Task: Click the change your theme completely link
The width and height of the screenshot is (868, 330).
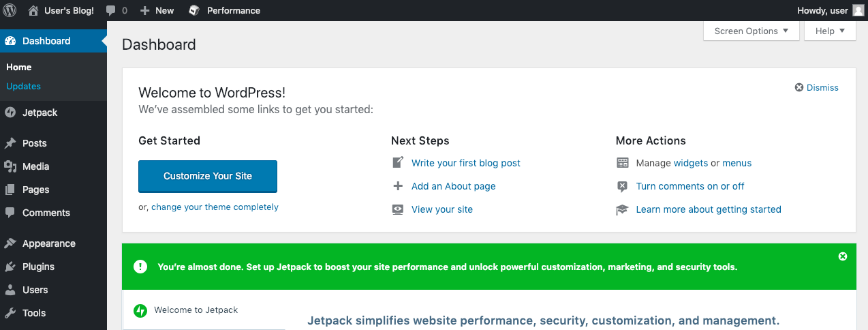Action: pyautogui.click(x=215, y=207)
